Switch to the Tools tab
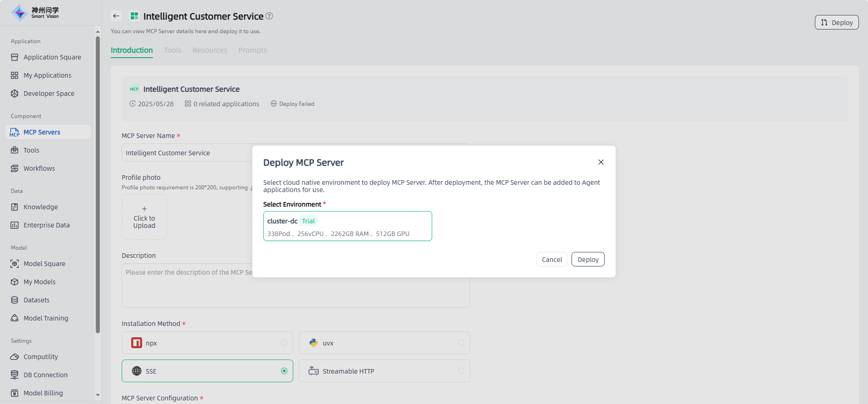Image resolution: width=868 pixels, height=404 pixels. pos(173,50)
